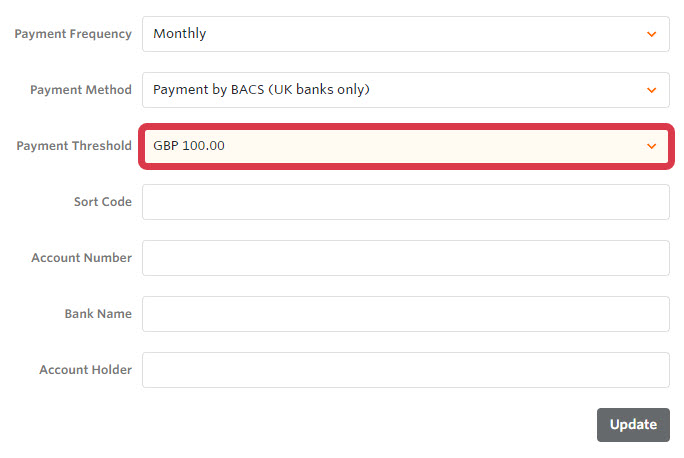The width and height of the screenshot is (684, 458).
Task: Click into the Account Number field
Action: click(x=405, y=258)
